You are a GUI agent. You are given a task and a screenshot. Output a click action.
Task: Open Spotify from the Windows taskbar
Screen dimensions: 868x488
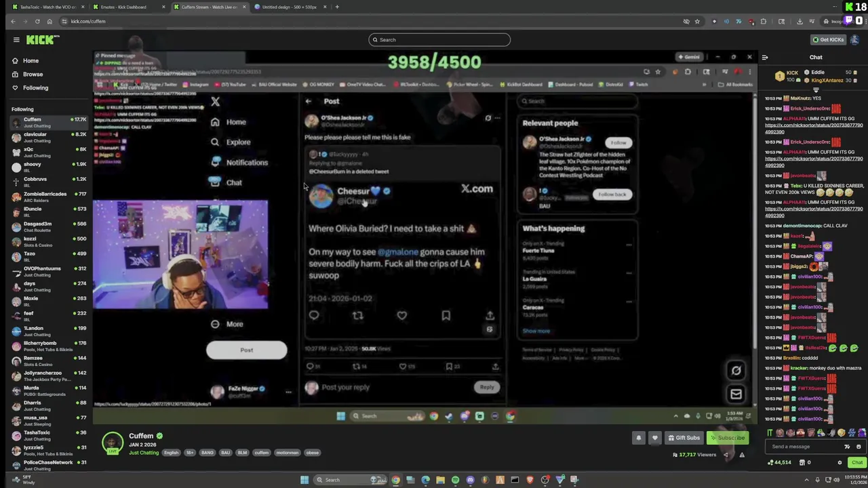pos(455,480)
